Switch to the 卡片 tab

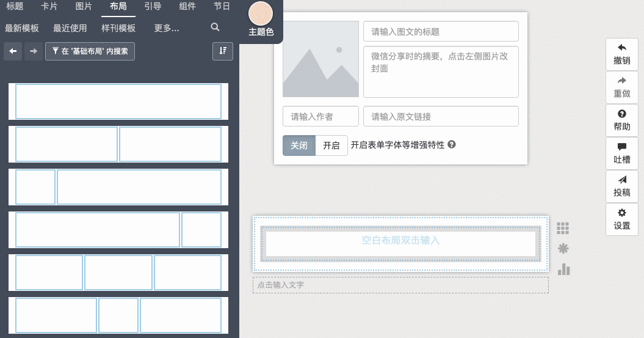tap(49, 7)
